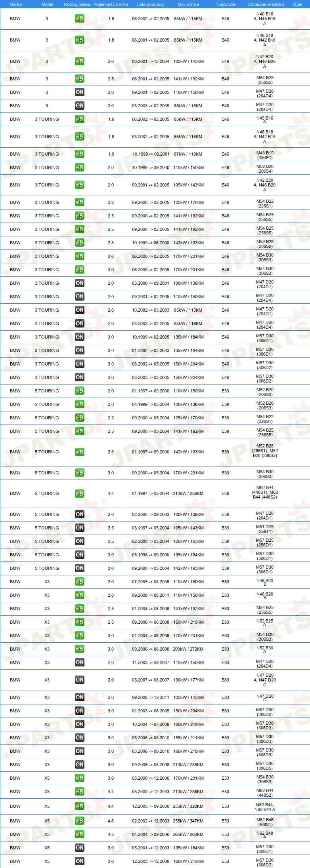Click the Opis column header
This screenshot has width=310, height=868.
coord(297,4)
